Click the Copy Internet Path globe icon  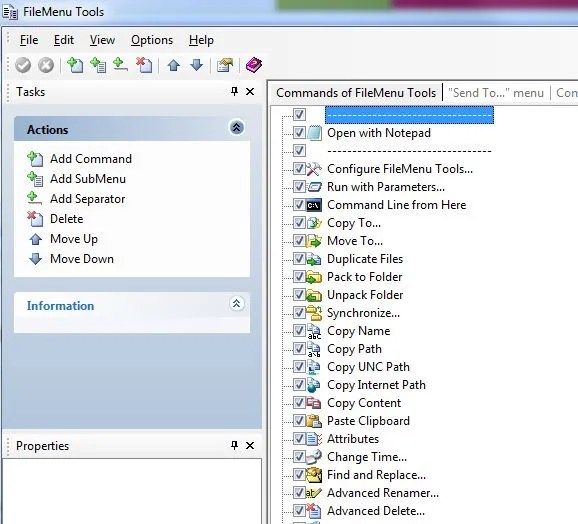[x=314, y=385]
